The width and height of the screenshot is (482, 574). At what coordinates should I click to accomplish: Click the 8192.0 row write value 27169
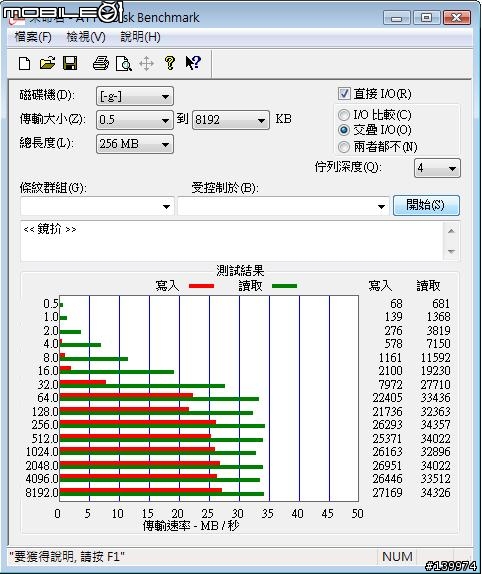click(x=387, y=493)
